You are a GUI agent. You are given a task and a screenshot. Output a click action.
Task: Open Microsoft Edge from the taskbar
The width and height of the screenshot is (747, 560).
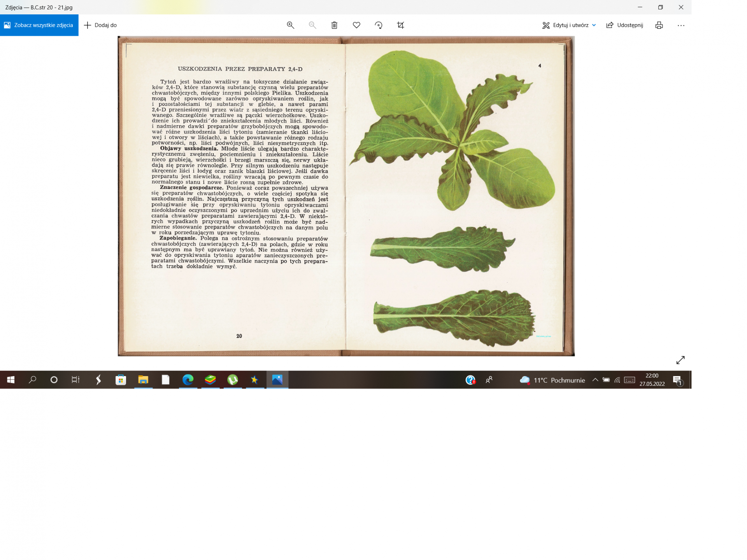click(188, 380)
